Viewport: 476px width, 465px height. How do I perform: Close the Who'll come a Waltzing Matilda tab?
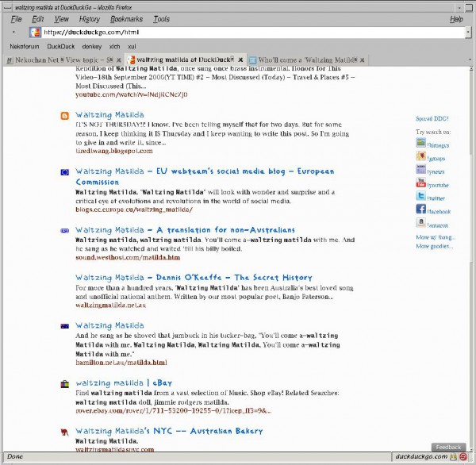(362, 60)
